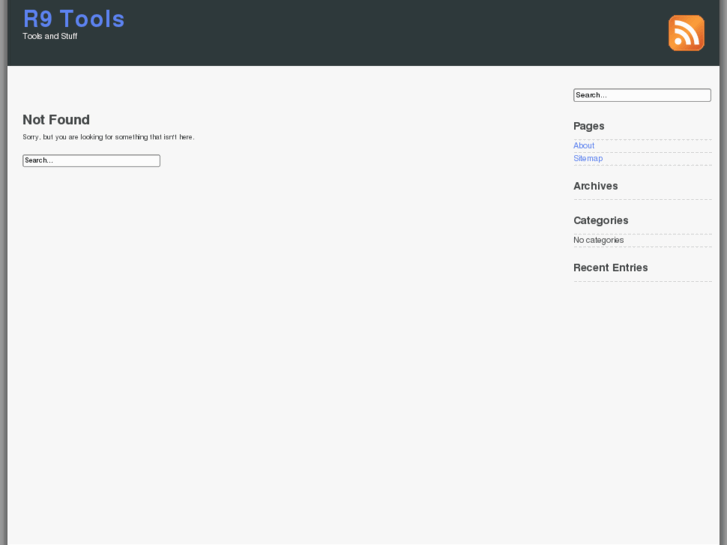Focus the Search field under Not Found
This screenshot has height=545, width=727.
[x=91, y=160]
